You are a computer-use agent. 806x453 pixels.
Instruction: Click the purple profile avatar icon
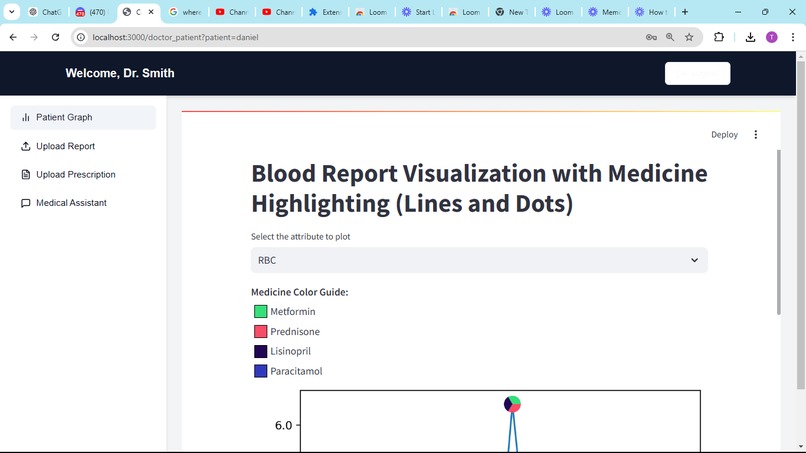[772, 37]
